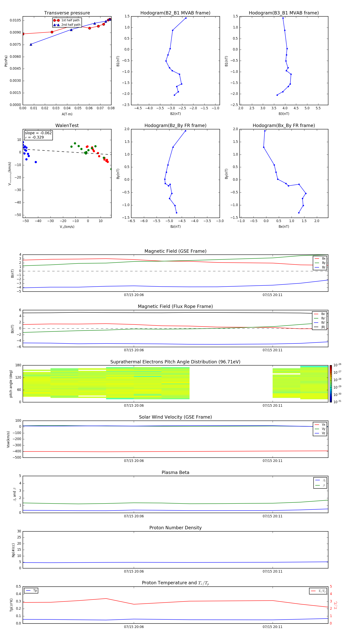Click '07/15 20:11' tick under Proton Temperature plot
Screen dimensions: 351x644
[x=272, y=627]
